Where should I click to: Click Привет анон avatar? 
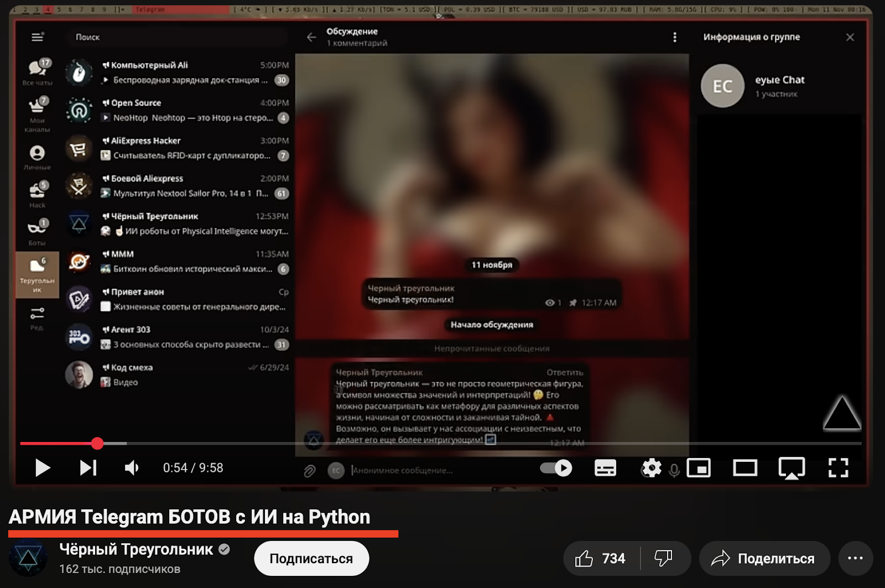click(x=79, y=299)
